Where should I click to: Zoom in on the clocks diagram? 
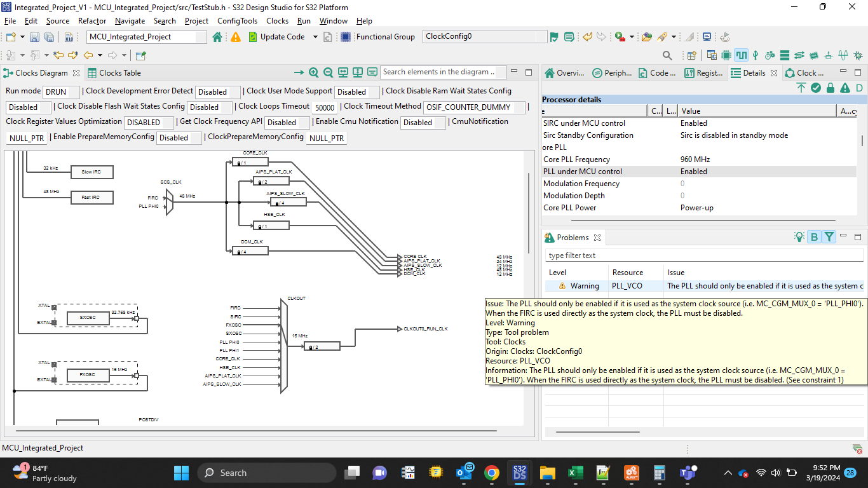click(314, 72)
